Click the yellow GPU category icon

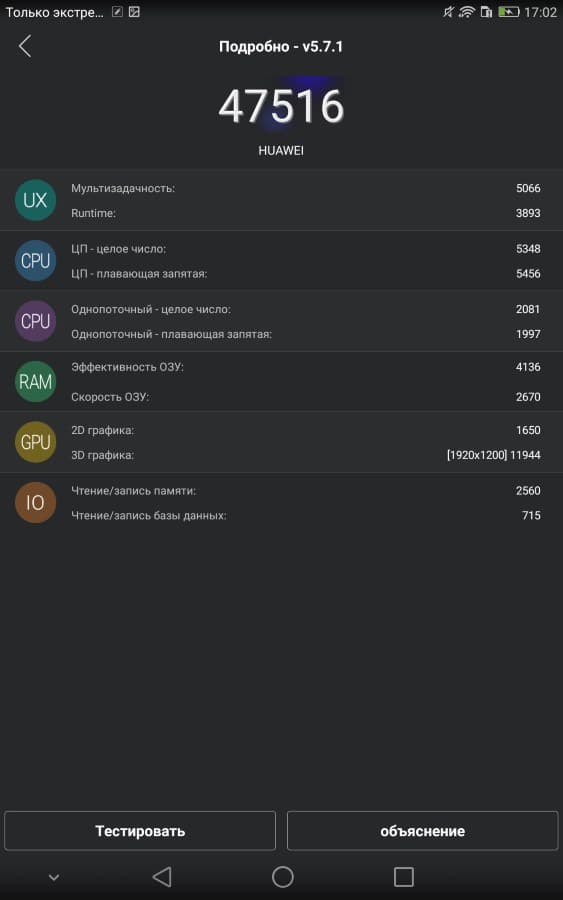[x=35, y=442]
